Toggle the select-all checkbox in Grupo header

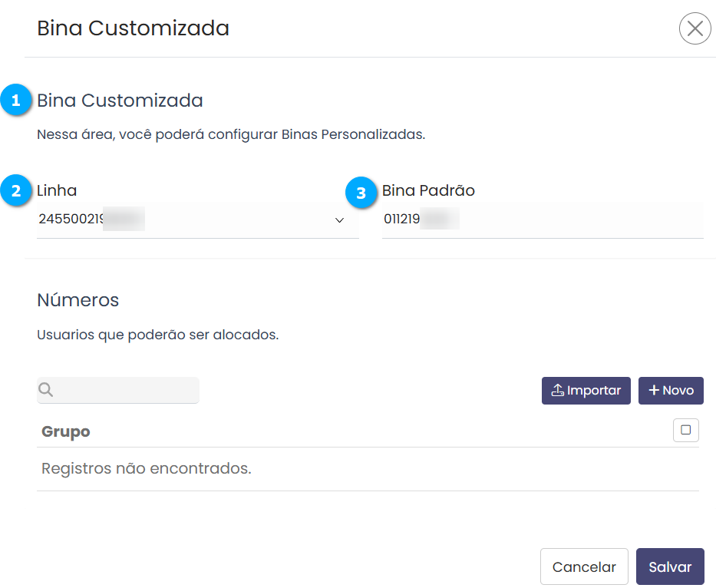pyautogui.click(x=685, y=430)
